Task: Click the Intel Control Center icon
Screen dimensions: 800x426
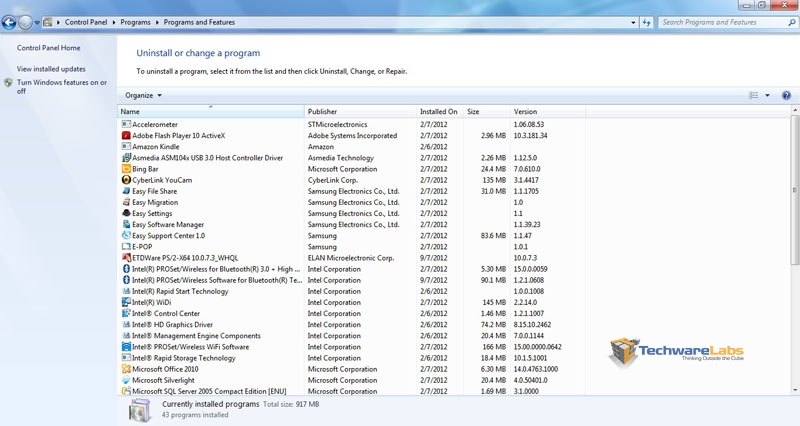Action: click(126, 313)
